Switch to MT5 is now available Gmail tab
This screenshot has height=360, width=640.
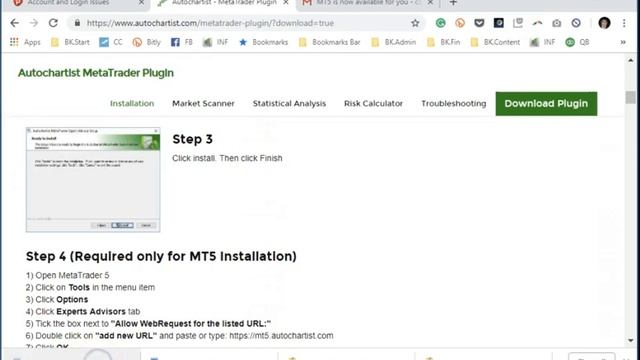363,3
